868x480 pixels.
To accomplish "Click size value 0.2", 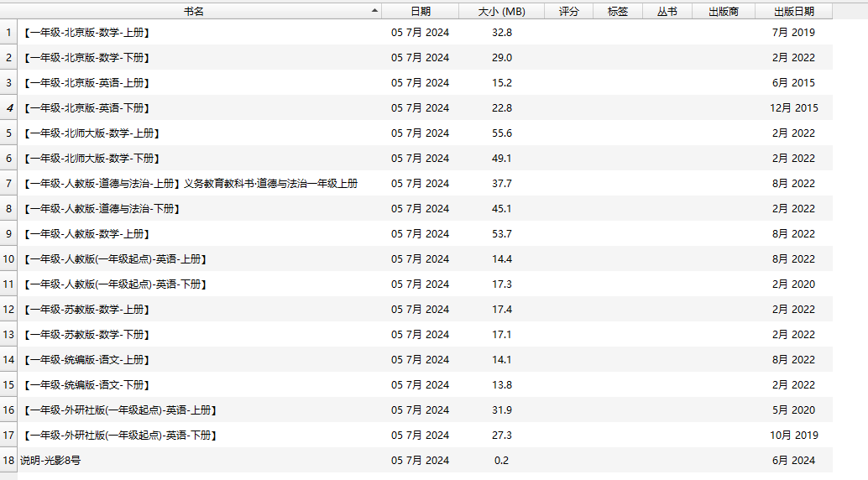I will pos(502,461).
